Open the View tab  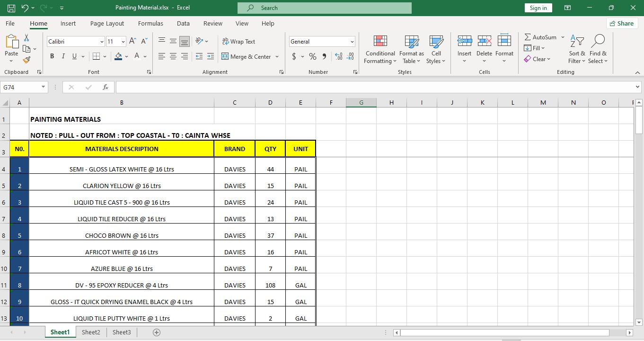coord(242,23)
